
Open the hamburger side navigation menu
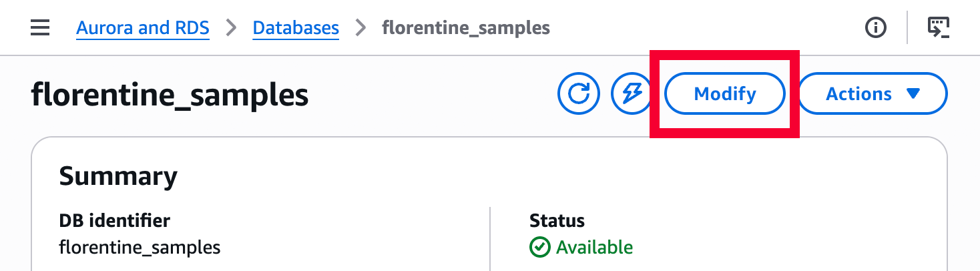pyautogui.click(x=40, y=28)
